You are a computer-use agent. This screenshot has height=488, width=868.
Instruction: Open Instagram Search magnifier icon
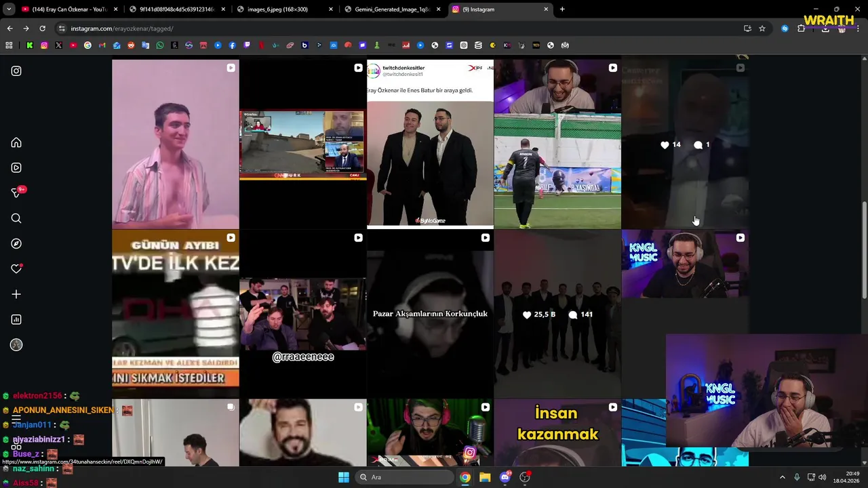16,218
